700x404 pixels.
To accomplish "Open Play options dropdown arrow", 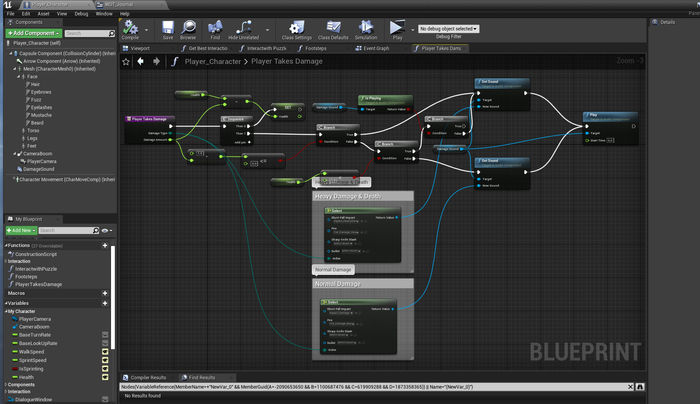I will coord(412,30).
